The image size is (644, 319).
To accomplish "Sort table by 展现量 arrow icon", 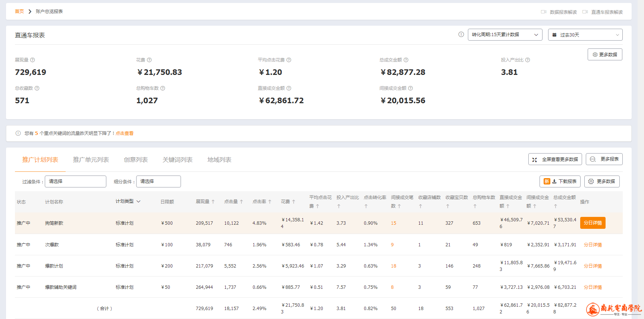I will coord(213,202).
